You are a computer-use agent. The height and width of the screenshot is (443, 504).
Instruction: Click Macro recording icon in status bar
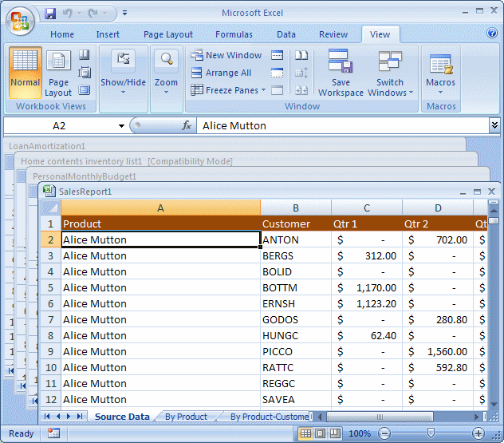tap(53, 433)
